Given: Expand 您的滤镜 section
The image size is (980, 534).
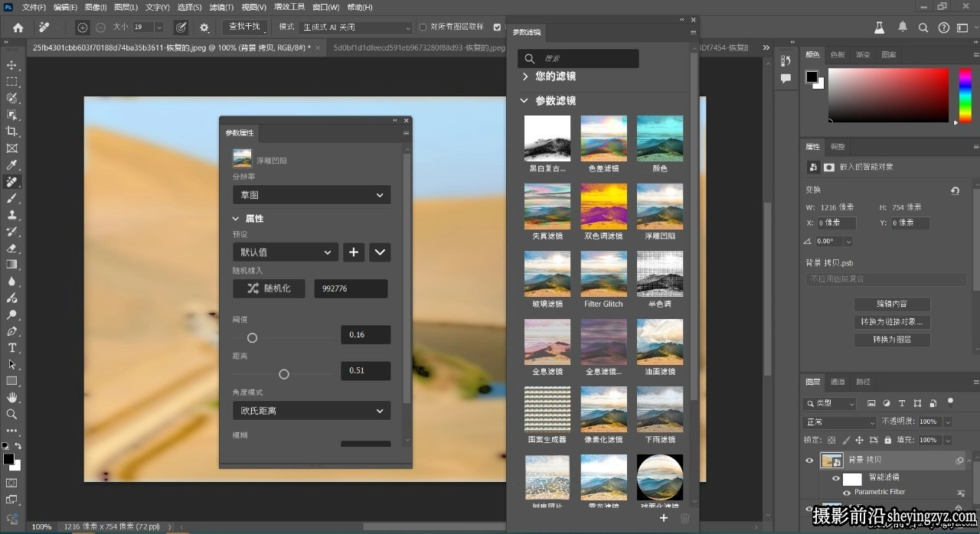Looking at the screenshot, I should pyautogui.click(x=525, y=77).
